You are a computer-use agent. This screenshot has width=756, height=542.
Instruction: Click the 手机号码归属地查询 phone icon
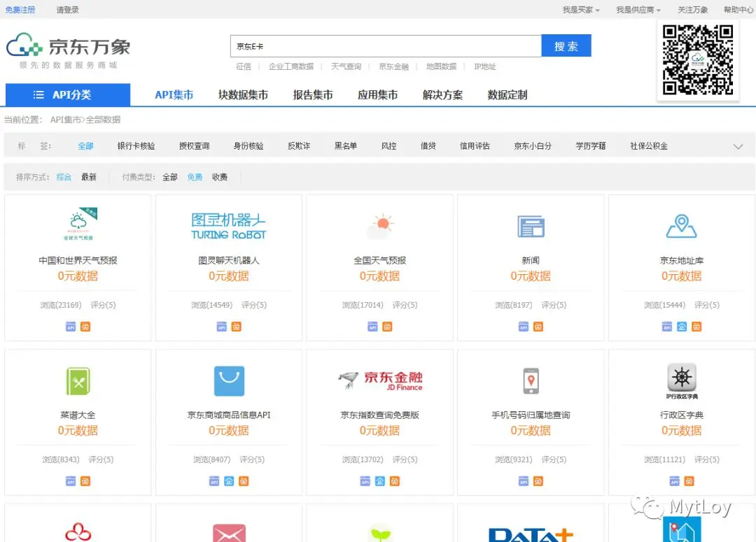[531, 381]
